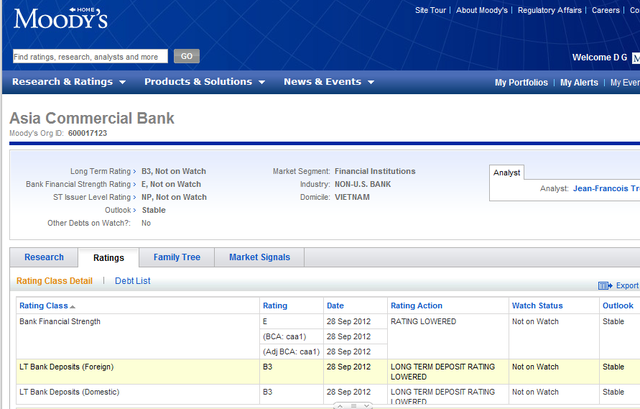Screen dimensions: 640x409
Task: Go to Regulatory Affairs page
Action: (549, 11)
